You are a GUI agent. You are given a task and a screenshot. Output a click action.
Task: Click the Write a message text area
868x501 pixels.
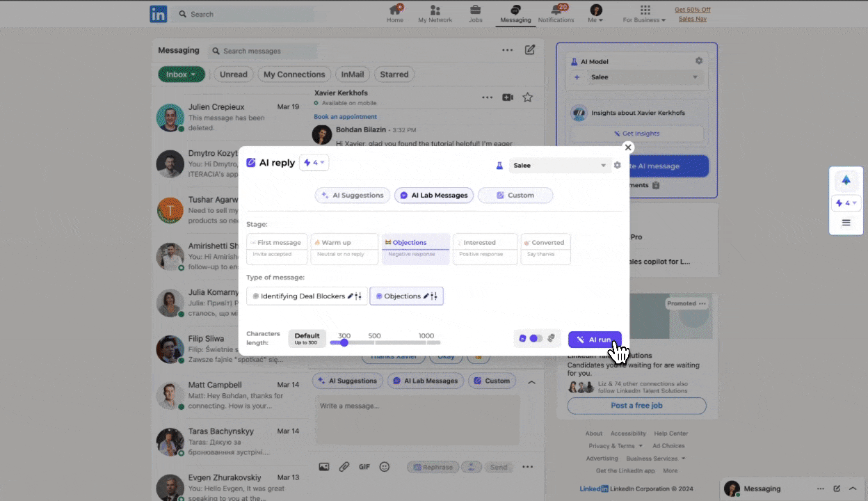pos(417,420)
